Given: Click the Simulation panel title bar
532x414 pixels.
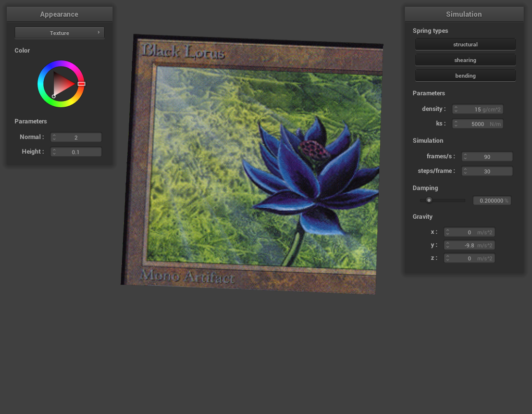Looking at the screenshot, I should point(464,14).
